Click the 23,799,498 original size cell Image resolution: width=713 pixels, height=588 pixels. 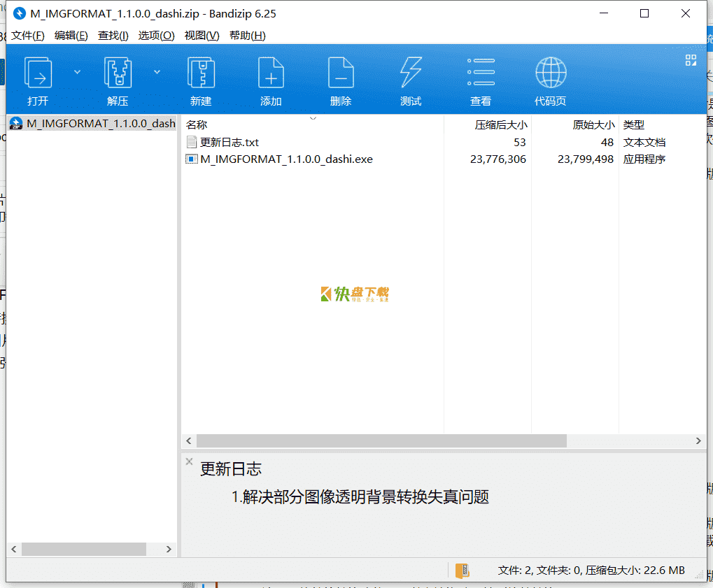586,159
